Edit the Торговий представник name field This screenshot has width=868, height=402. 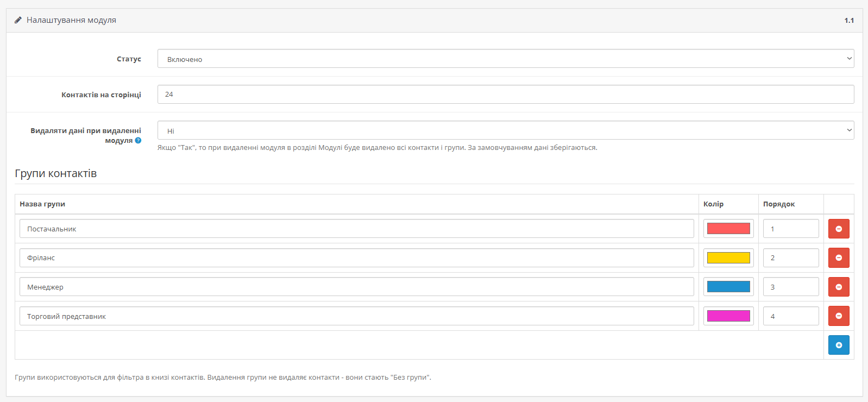pos(357,316)
